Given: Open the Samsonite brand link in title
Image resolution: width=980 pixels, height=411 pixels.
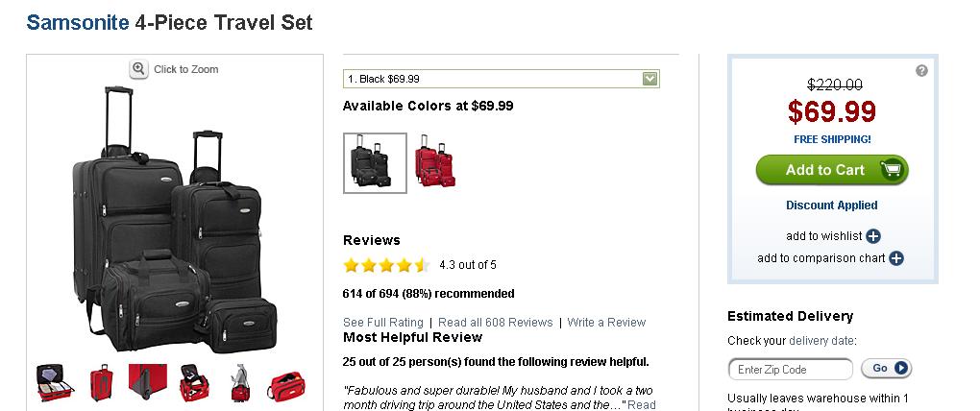Looking at the screenshot, I should pos(77,23).
